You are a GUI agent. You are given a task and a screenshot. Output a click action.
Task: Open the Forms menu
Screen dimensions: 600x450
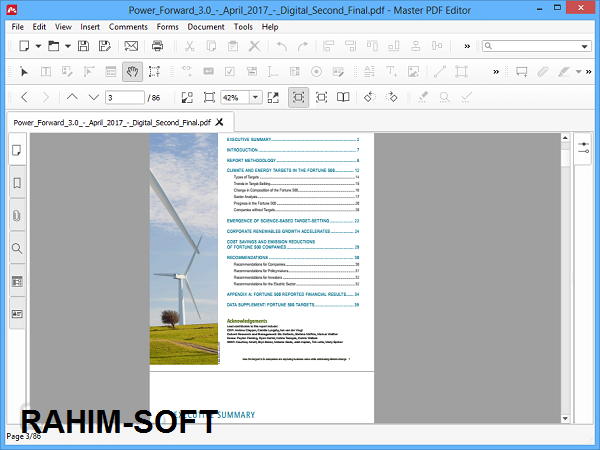pos(166,27)
